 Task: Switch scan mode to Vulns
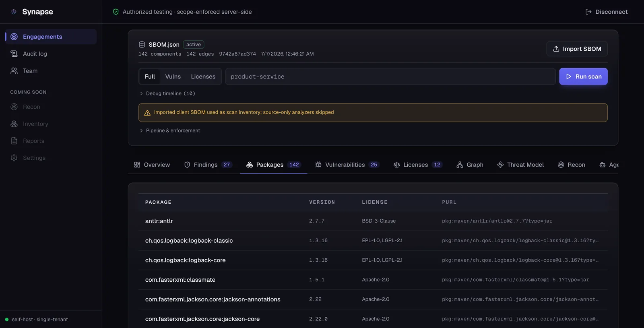173,76
